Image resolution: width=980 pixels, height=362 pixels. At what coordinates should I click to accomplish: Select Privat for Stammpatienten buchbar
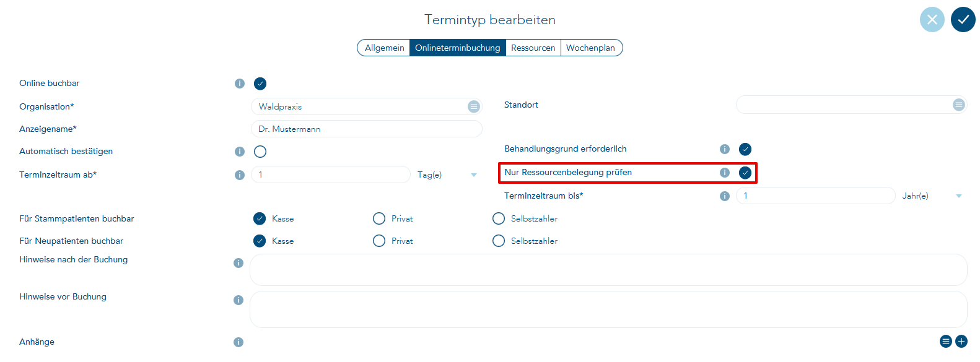click(x=379, y=218)
